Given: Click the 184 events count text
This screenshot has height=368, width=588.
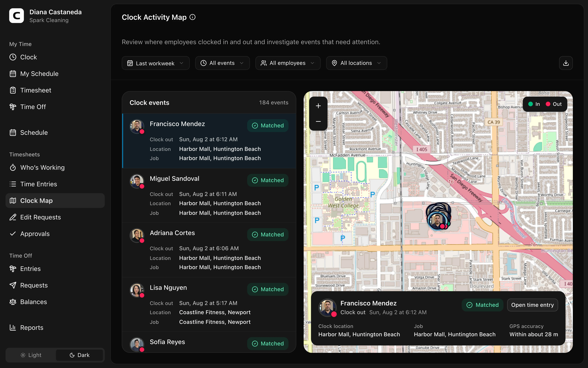Looking at the screenshot, I should pyautogui.click(x=274, y=103).
